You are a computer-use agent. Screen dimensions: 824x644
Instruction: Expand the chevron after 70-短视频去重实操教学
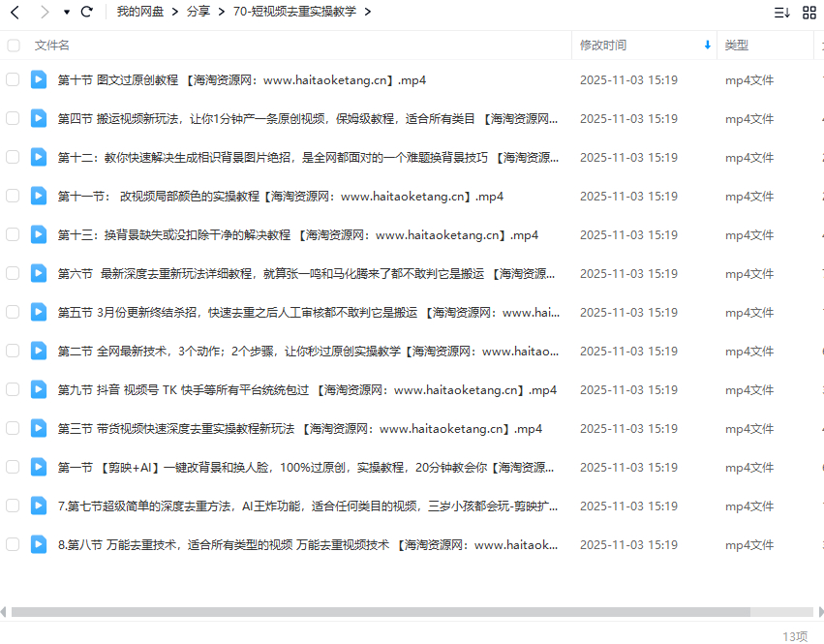(367, 12)
